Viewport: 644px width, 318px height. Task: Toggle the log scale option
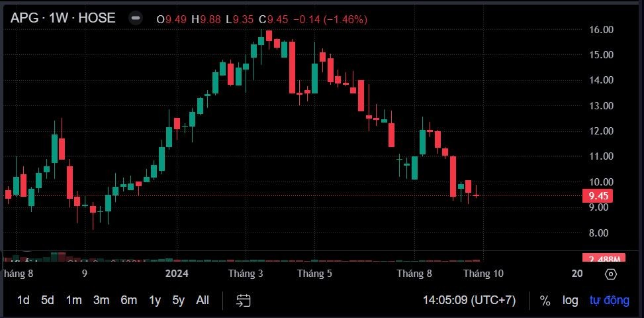tap(570, 300)
